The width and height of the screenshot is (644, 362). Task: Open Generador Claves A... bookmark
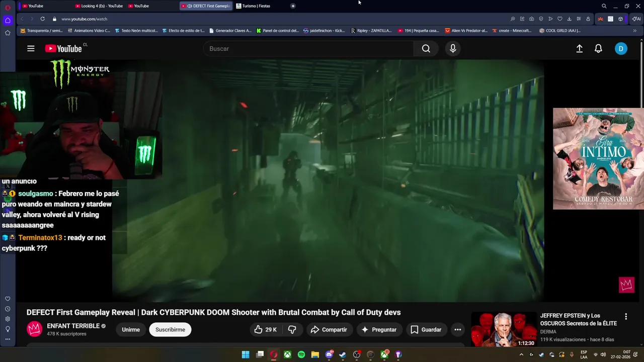click(230, 31)
